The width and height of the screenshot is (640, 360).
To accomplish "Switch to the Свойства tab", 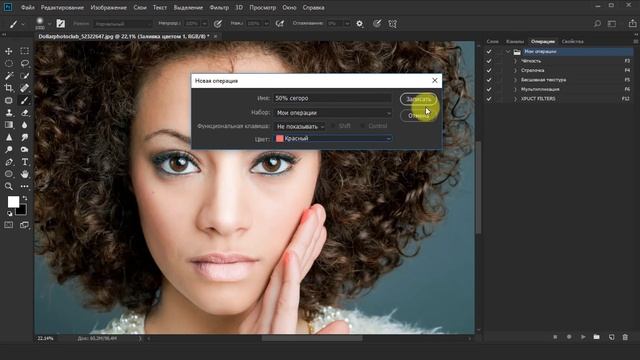I will pos(572,41).
